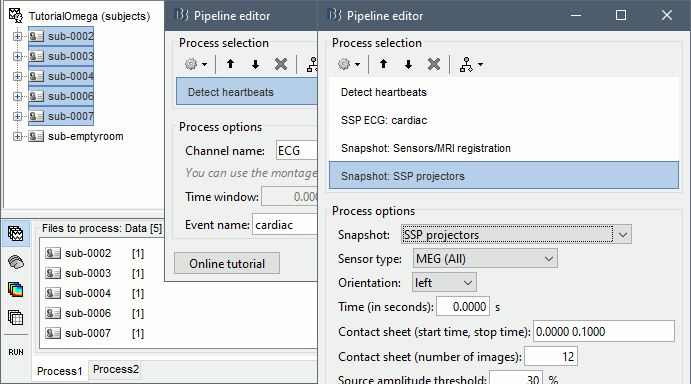Select sub-0006 in the subjects tree

(x=61, y=96)
